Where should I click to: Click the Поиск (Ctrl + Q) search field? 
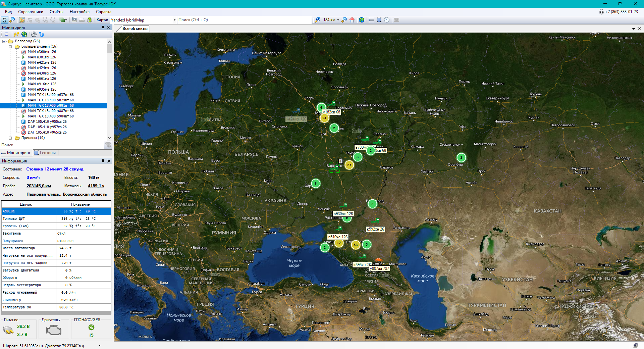point(244,20)
